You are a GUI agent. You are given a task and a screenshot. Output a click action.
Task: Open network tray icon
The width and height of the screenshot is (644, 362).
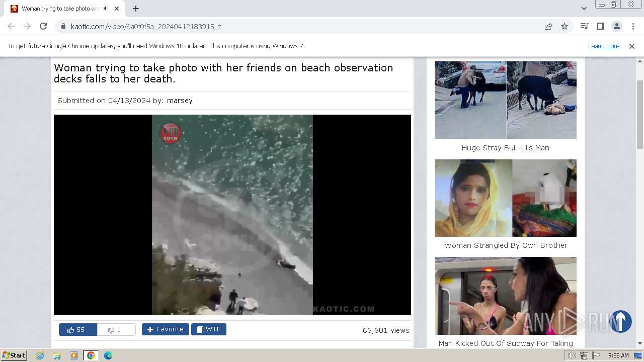(584, 355)
